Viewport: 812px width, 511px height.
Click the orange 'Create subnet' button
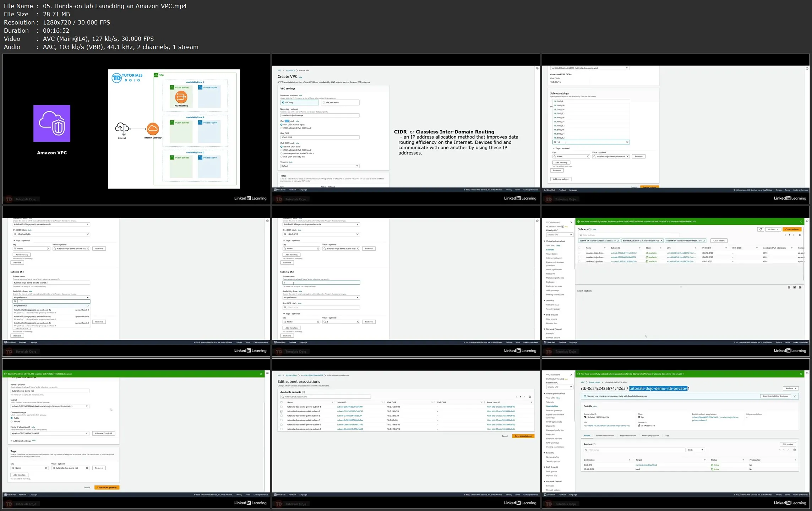pos(792,229)
